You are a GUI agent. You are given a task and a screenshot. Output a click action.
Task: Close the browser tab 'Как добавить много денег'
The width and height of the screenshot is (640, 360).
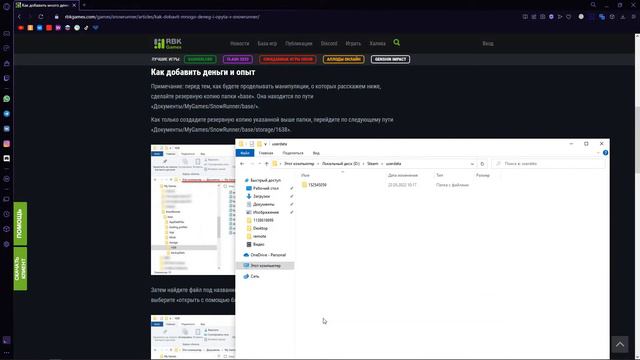[74, 5]
